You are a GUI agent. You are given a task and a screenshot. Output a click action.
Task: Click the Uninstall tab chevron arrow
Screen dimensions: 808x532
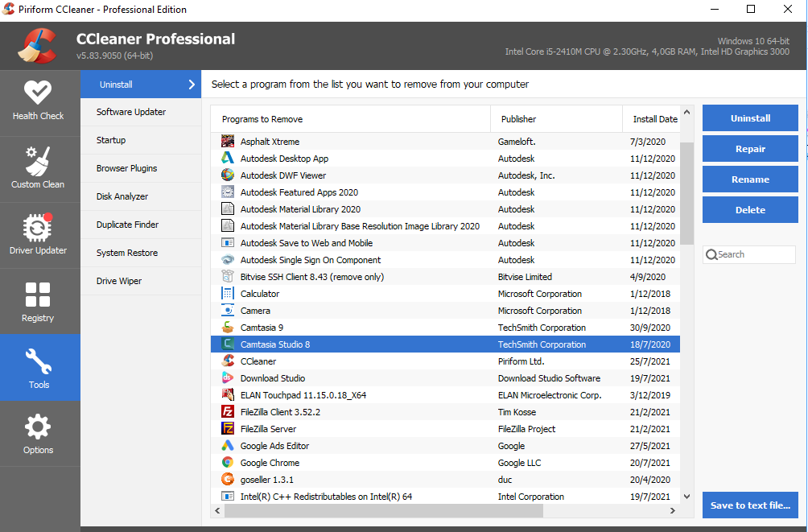tap(192, 85)
